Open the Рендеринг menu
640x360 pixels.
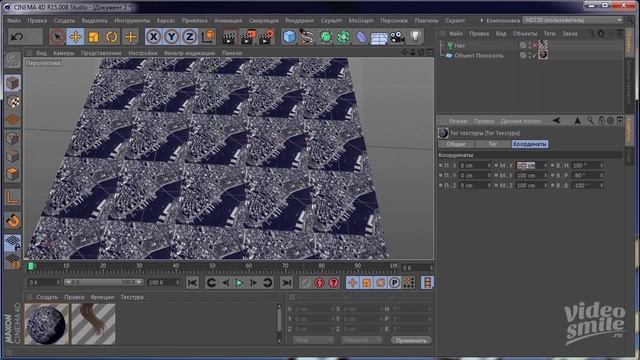[300, 20]
